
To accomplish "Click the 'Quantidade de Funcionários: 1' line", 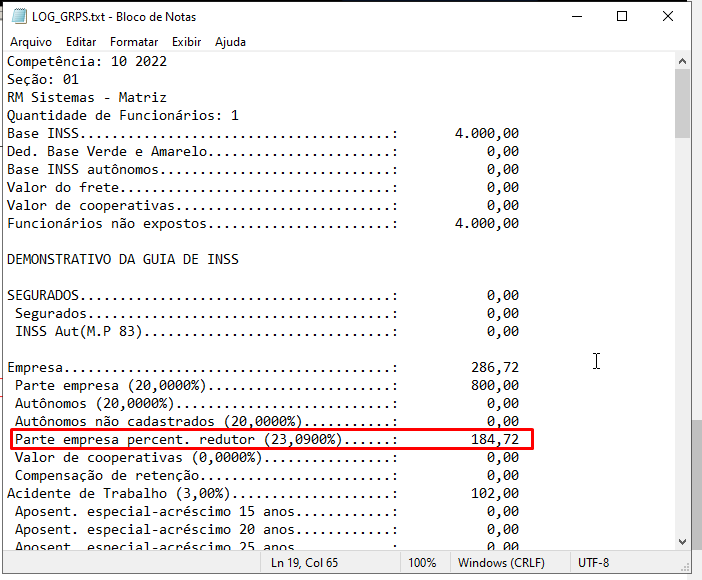I will point(123,116).
